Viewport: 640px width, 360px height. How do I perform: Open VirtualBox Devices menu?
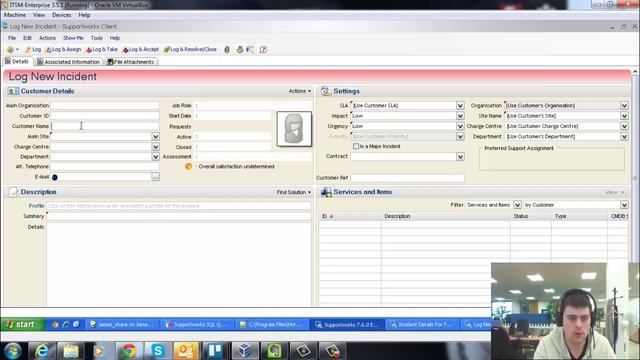61,15
